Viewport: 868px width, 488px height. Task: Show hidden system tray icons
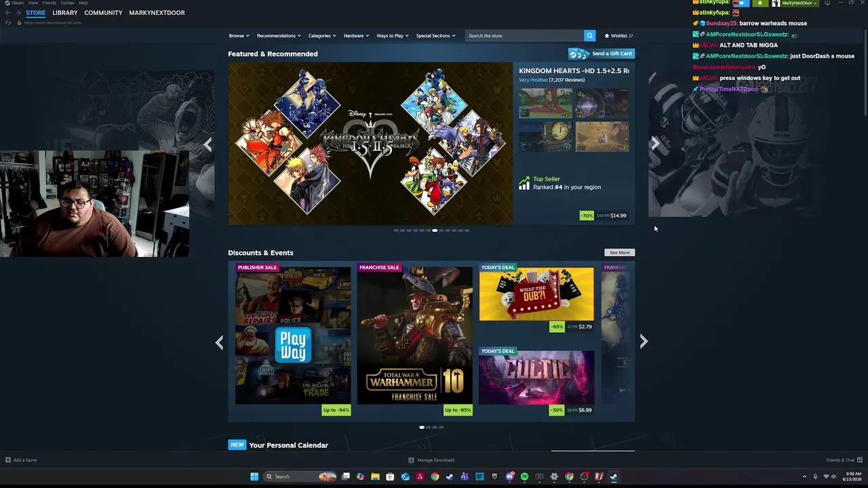[804, 476]
